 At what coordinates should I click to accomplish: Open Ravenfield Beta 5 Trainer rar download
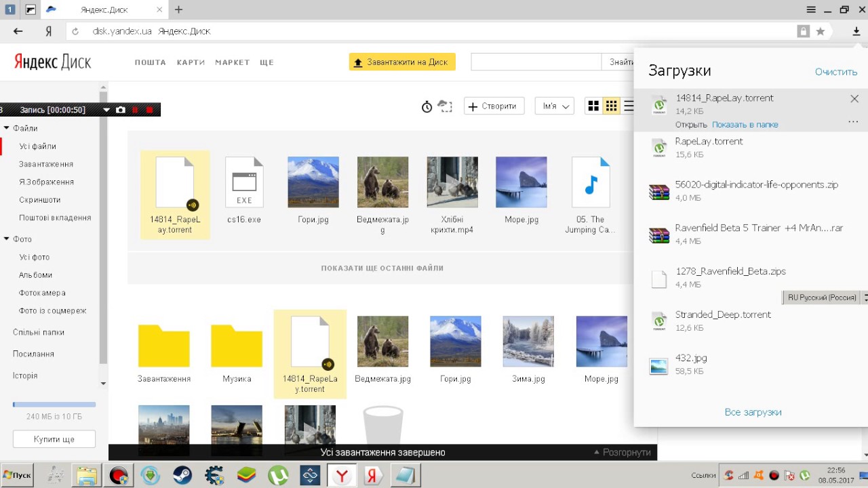click(751, 235)
